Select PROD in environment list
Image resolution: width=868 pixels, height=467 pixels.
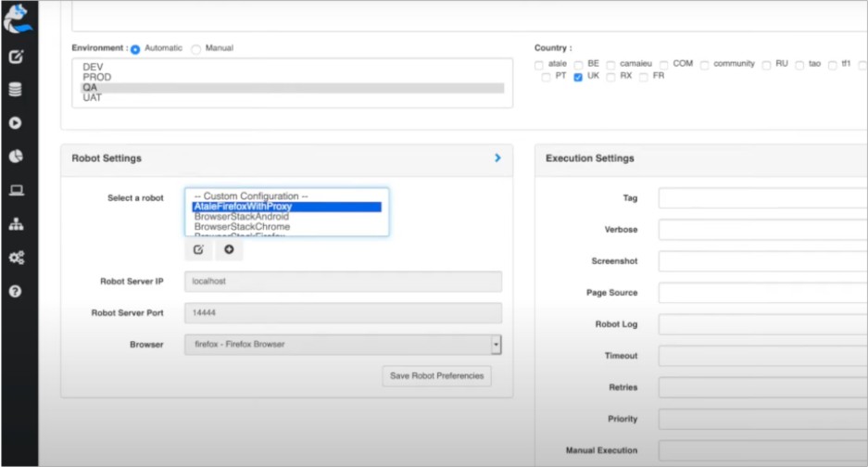[293, 78]
